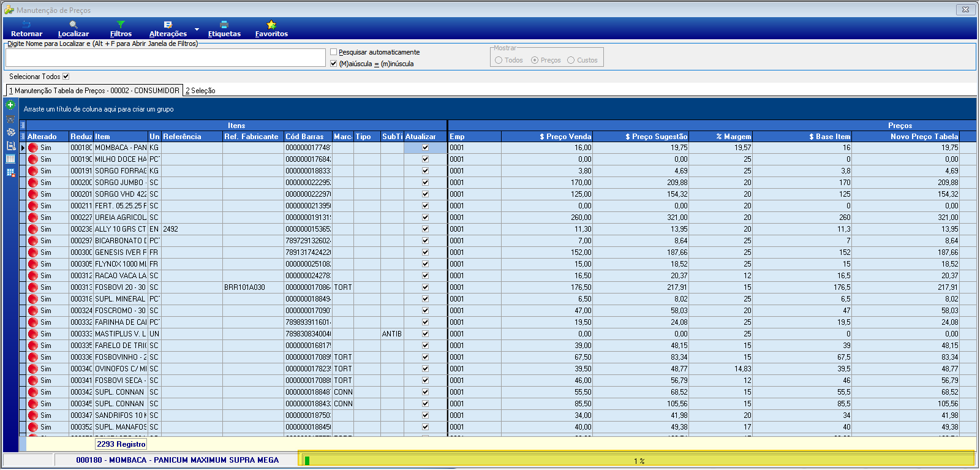Click the column chooser icon beside Alterado
980x470 pixels.
point(23,137)
